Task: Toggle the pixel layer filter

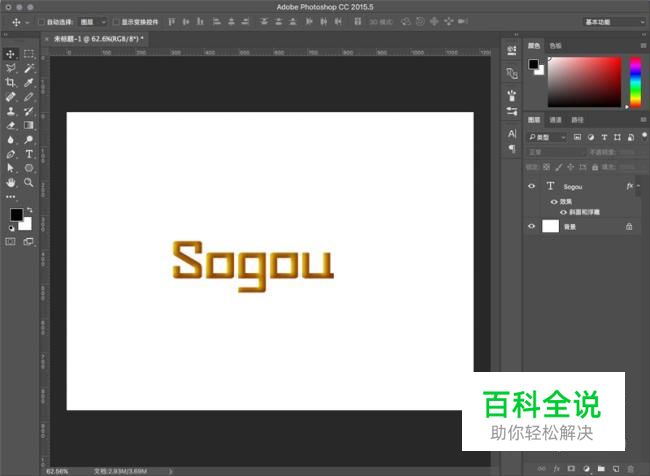Action: [577, 137]
